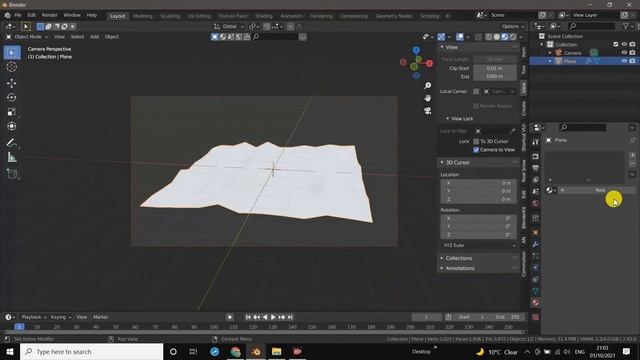Open the Output properties tab

536,168
